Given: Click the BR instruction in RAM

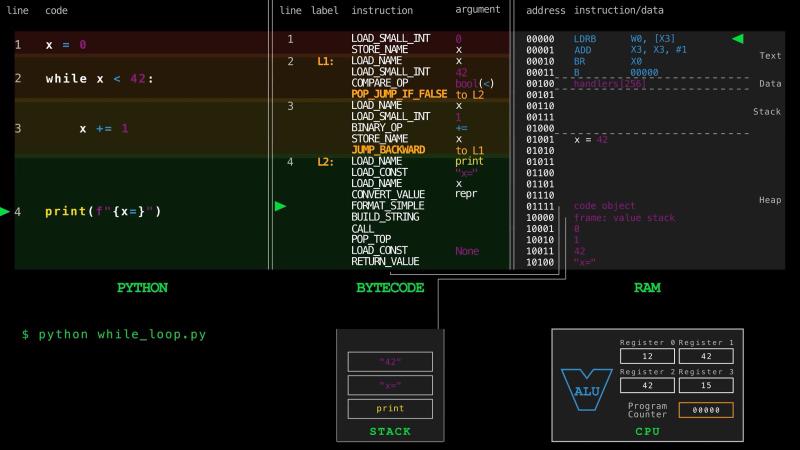Looking at the screenshot, I should (x=579, y=61).
